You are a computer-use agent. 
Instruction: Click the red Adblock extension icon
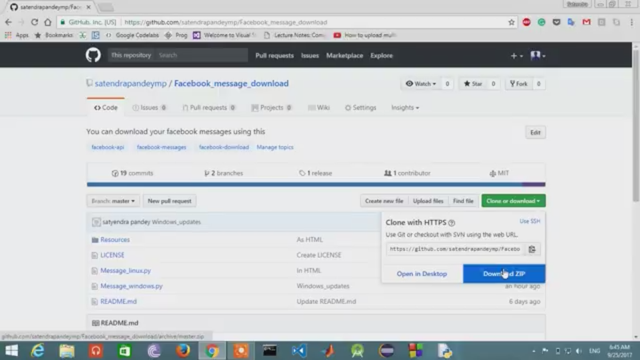527,22
